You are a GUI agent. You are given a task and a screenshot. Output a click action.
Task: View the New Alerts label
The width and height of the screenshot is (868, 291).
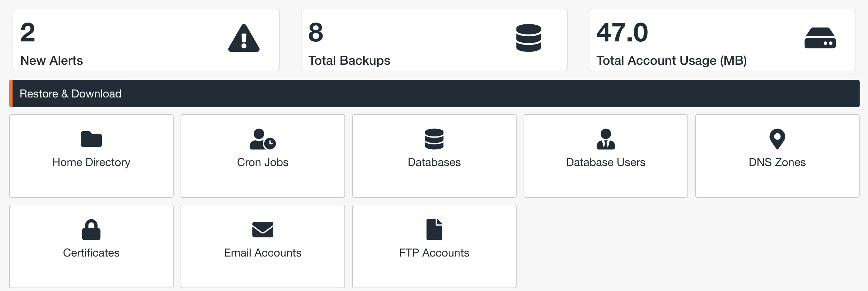click(x=52, y=61)
